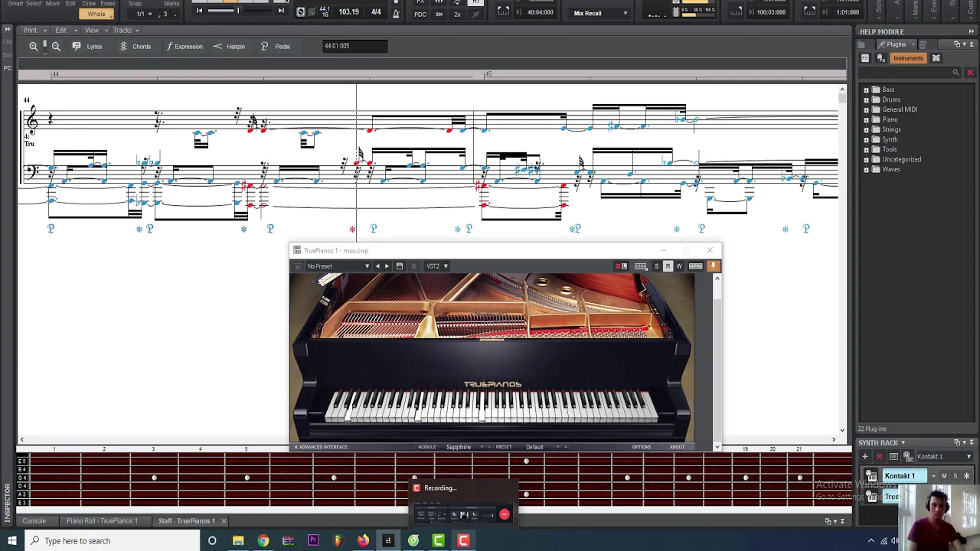This screenshot has width=980, height=551.
Task: Switch to the Console tab
Action: coord(34,521)
